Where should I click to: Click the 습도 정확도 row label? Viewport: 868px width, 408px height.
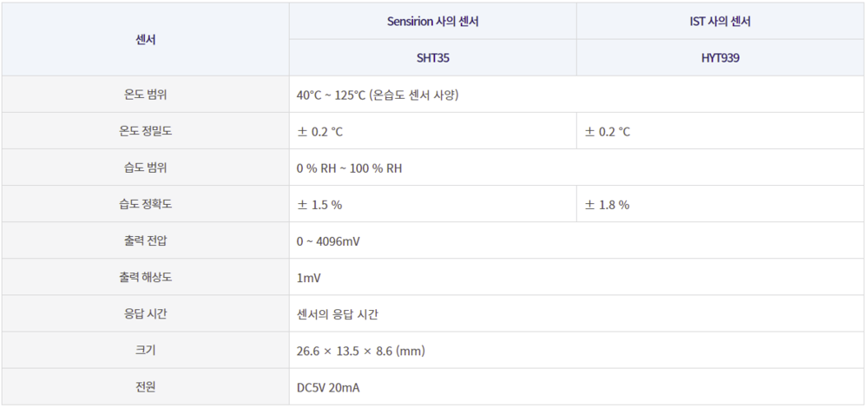click(x=145, y=205)
